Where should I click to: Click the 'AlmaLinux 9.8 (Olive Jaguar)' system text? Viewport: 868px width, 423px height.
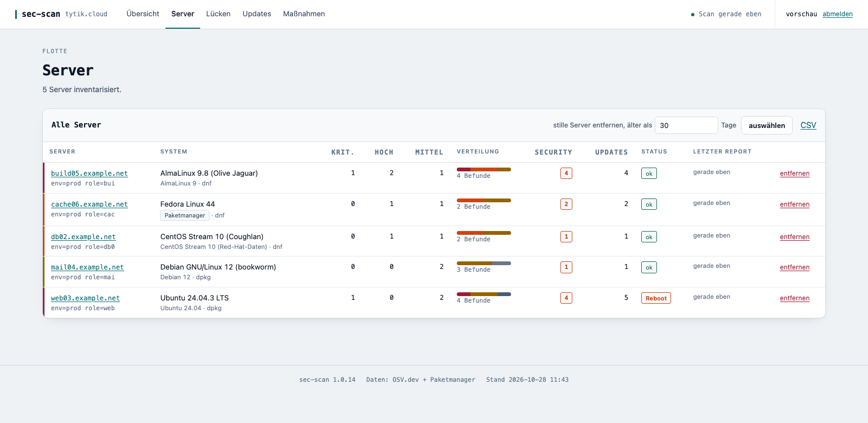[x=209, y=174]
